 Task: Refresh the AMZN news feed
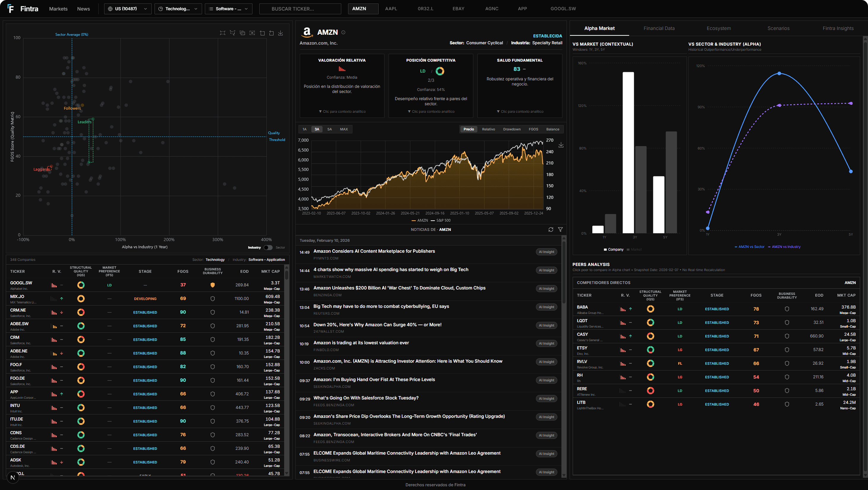(x=551, y=230)
